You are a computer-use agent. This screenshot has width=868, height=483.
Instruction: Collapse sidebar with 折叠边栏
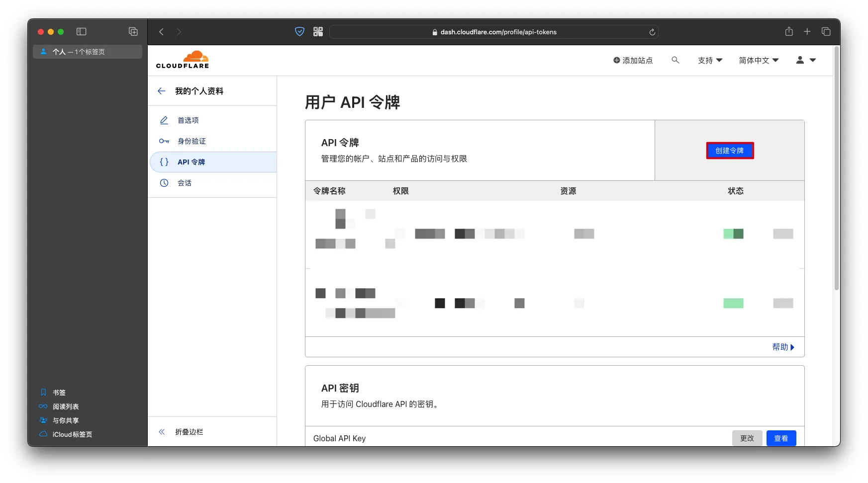[x=189, y=432]
